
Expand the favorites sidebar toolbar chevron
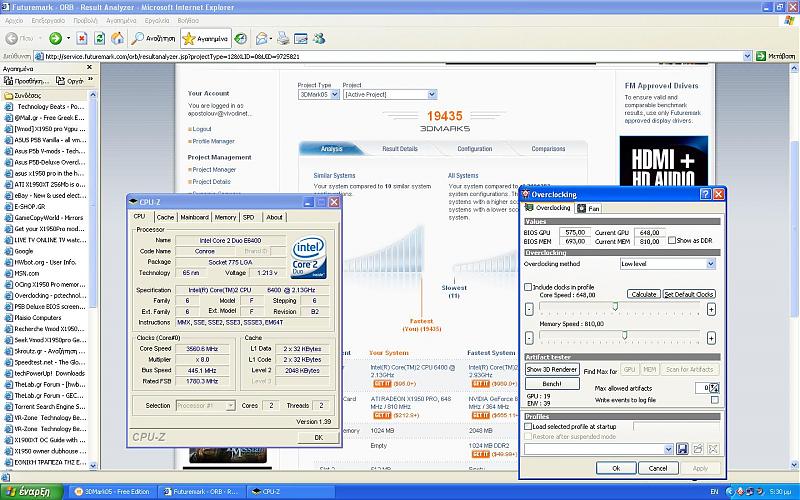[90, 80]
